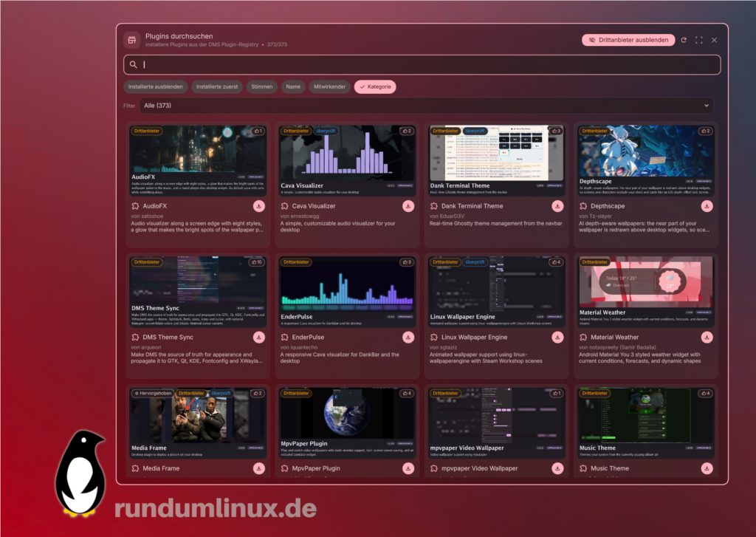Install the AudioFX plugin via download icon
The width and height of the screenshot is (756, 537).
point(259,206)
